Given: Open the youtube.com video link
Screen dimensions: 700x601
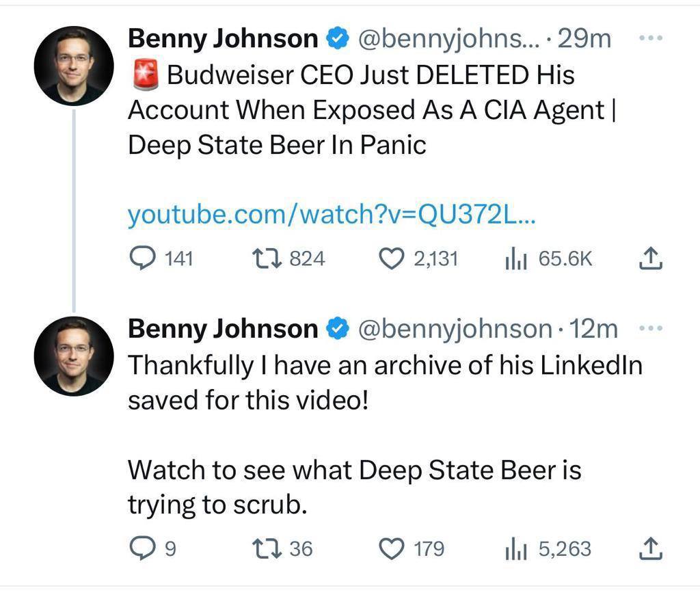Looking at the screenshot, I should click(332, 215).
